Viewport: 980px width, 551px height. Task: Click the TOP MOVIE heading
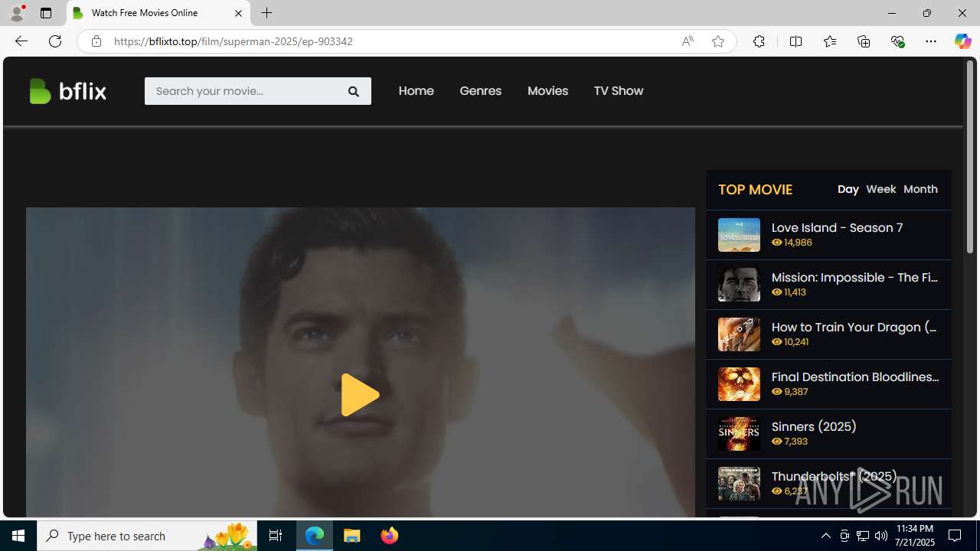click(755, 189)
